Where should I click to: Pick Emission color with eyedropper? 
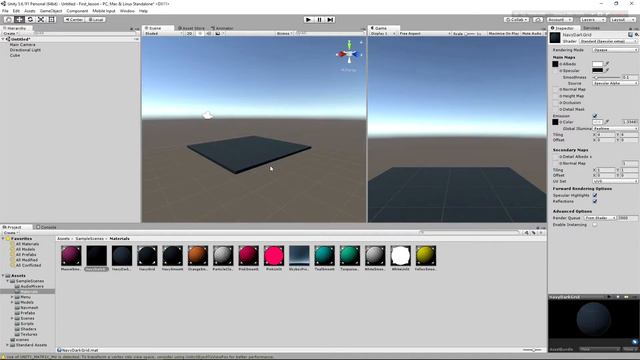(x=607, y=122)
